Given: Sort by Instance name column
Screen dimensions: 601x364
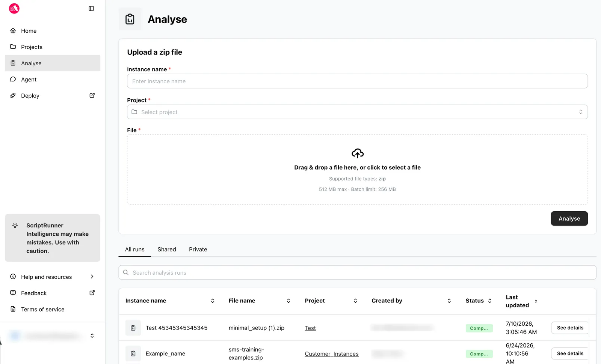Looking at the screenshot, I should (x=213, y=301).
